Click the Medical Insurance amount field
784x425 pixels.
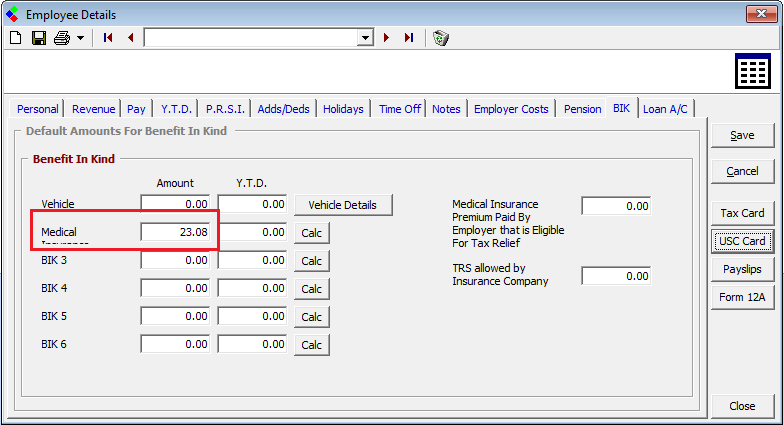(x=176, y=232)
